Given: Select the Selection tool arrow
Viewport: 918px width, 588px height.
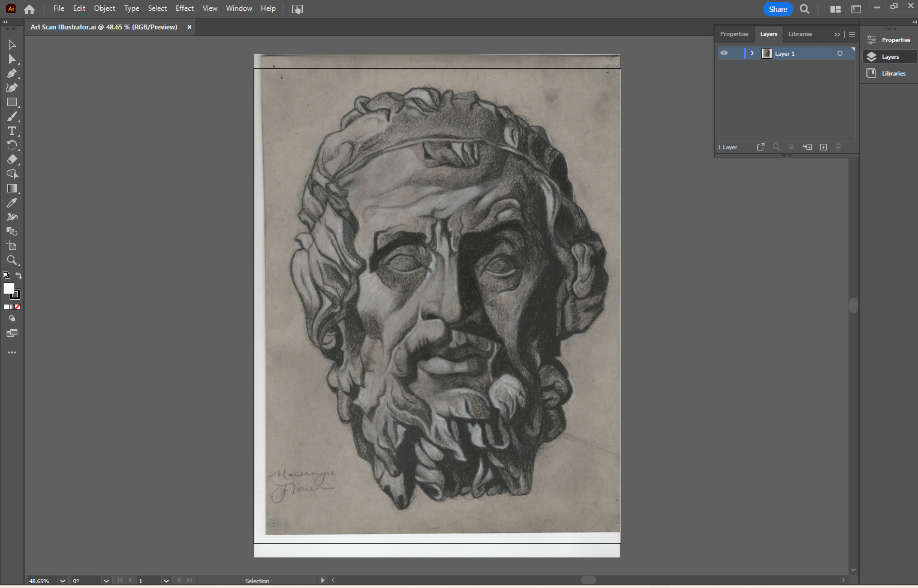Looking at the screenshot, I should (12, 45).
